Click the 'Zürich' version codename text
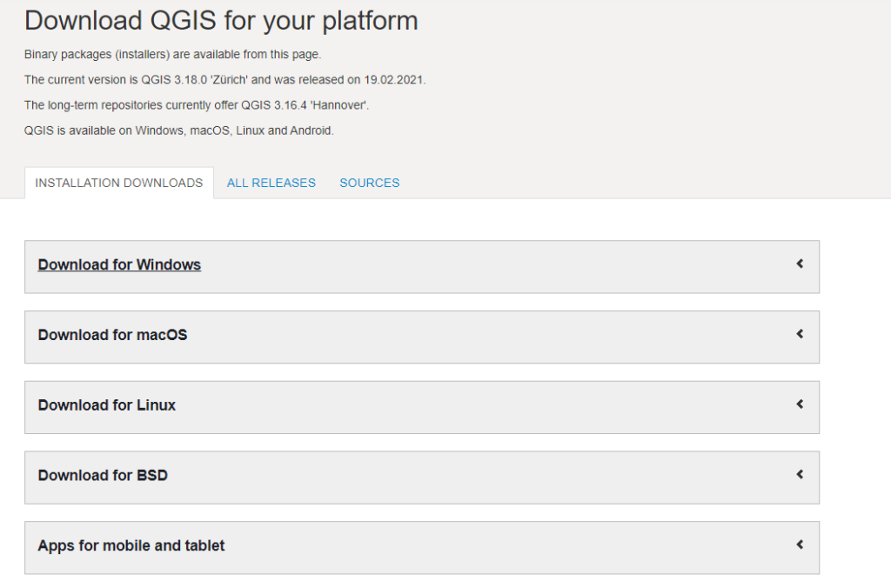 [229, 80]
